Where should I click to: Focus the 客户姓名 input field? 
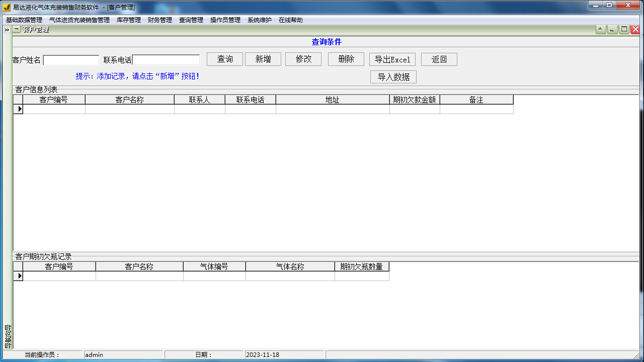tap(71, 60)
